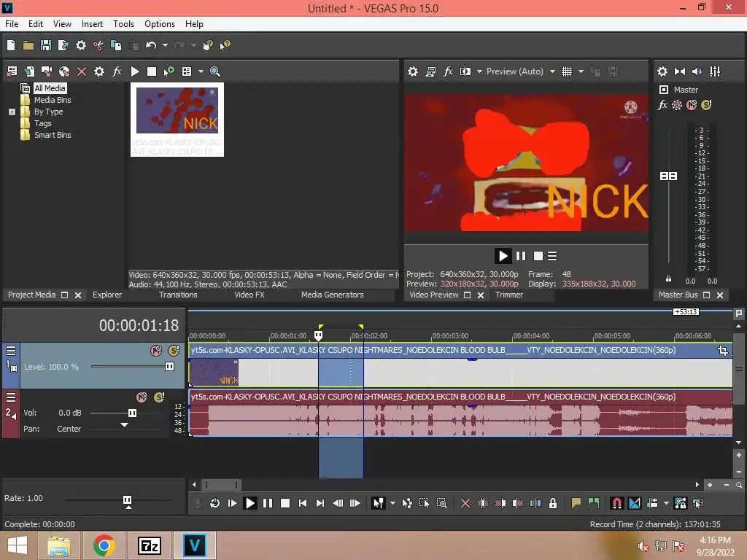Open the File menu
The image size is (747, 560).
(x=12, y=24)
